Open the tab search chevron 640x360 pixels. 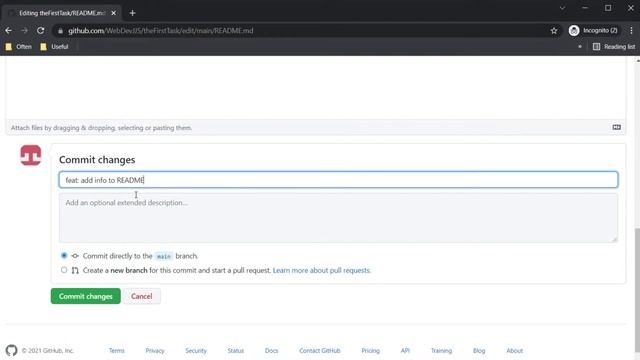[562, 8]
